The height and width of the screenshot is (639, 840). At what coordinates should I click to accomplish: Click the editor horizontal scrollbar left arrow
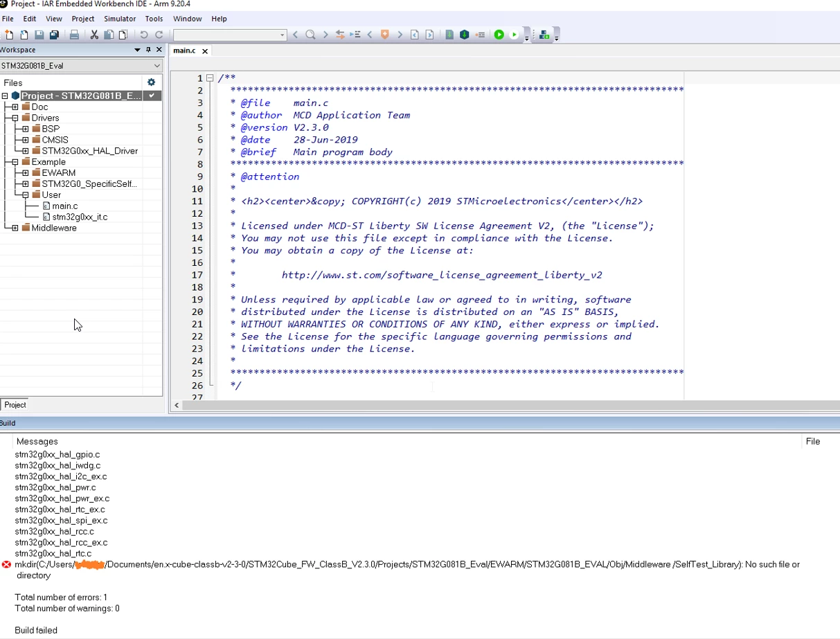coord(177,405)
